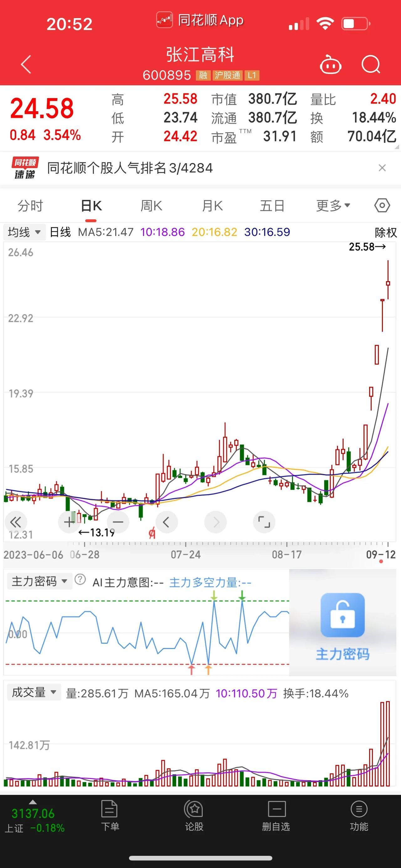Image resolution: width=401 pixels, height=868 pixels.
Task: Open fullscreen chart icon
Action: (264, 522)
